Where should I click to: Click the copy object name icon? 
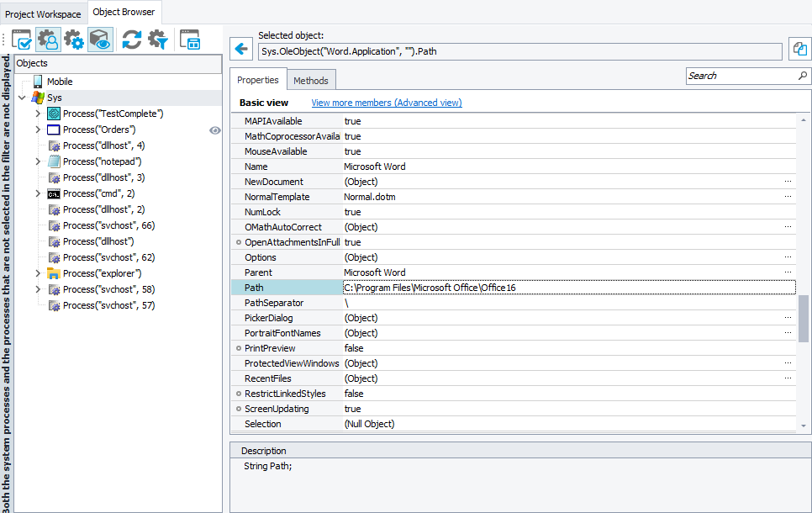tap(799, 50)
